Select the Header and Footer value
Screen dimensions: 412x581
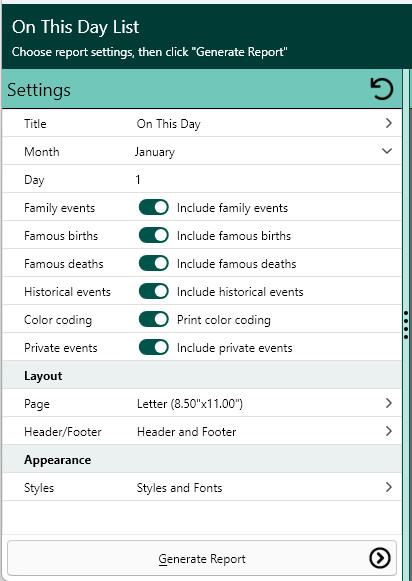(186, 432)
